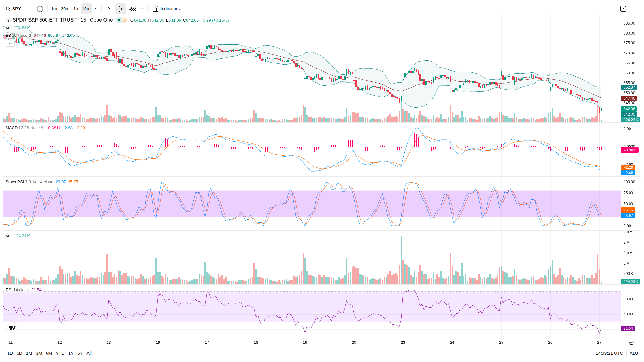This screenshot has height=362, width=644.
Task: Select the YTD date range
Action: (60, 353)
